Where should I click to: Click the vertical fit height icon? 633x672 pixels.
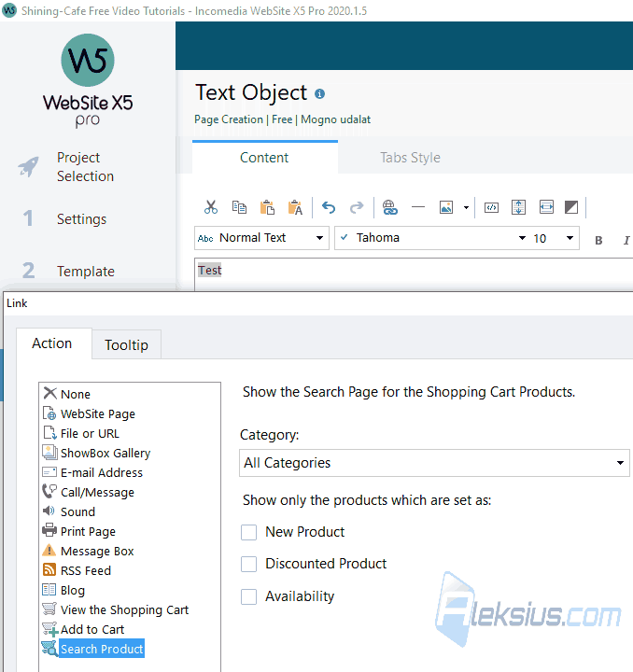tap(518, 208)
